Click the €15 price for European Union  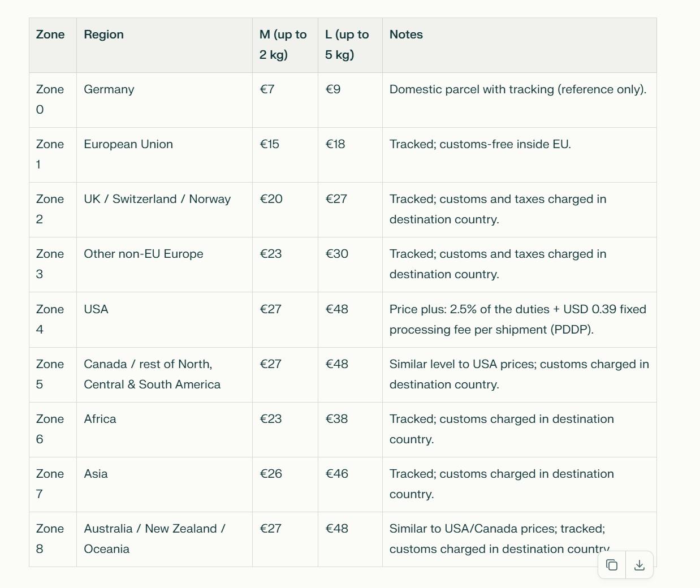(x=270, y=144)
